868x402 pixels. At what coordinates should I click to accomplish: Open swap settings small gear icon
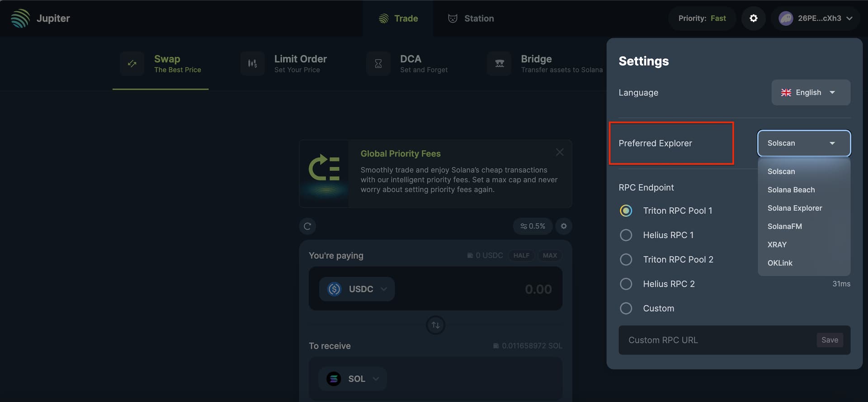[564, 226]
